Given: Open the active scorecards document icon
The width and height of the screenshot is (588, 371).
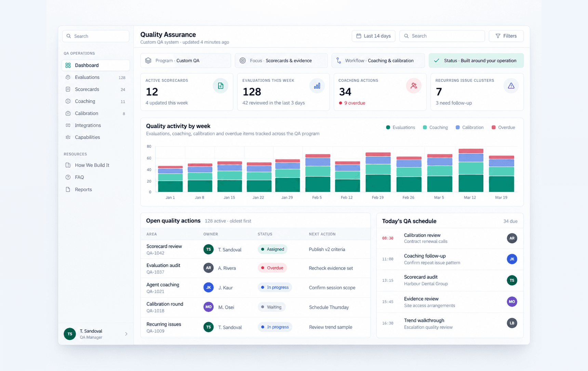Looking at the screenshot, I should point(220,86).
